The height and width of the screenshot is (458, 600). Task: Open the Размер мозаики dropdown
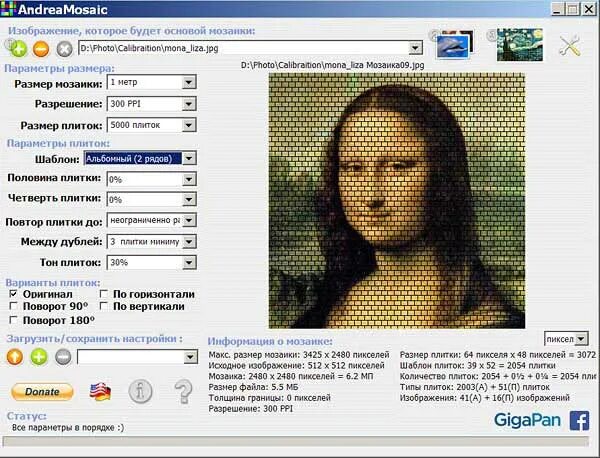tap(189, 82)
